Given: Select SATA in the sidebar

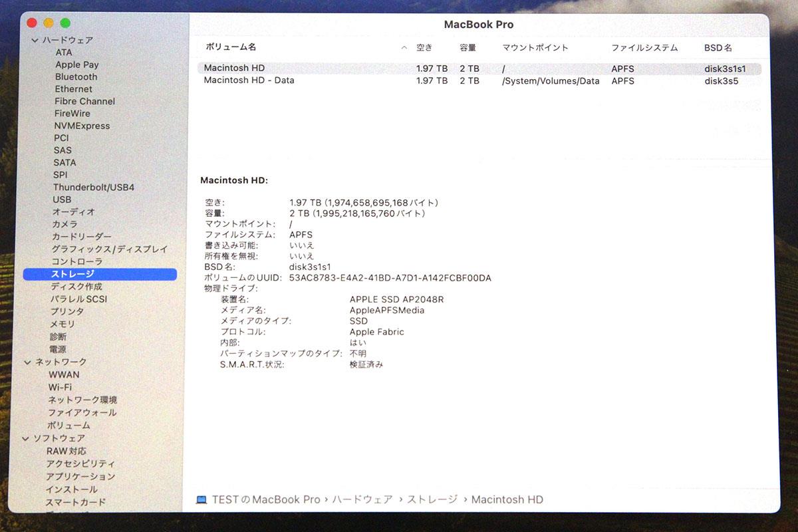Looking at the screenshot, I should [65, 162].
